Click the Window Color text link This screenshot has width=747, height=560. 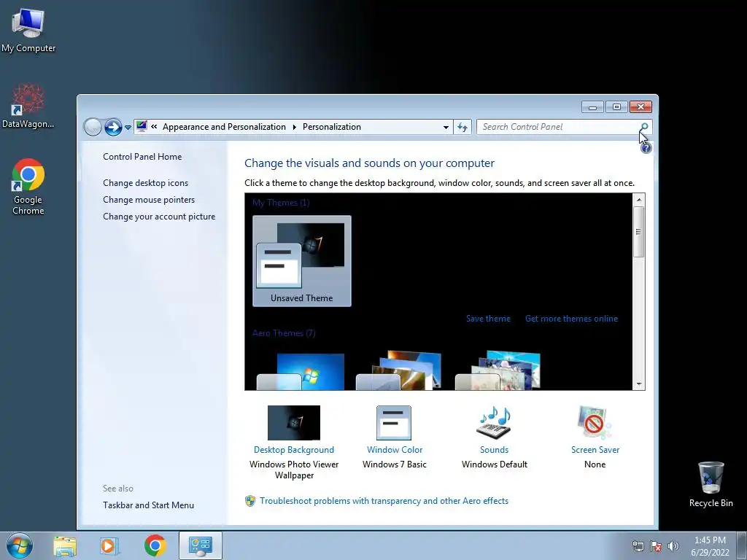(x=395, y=450)
